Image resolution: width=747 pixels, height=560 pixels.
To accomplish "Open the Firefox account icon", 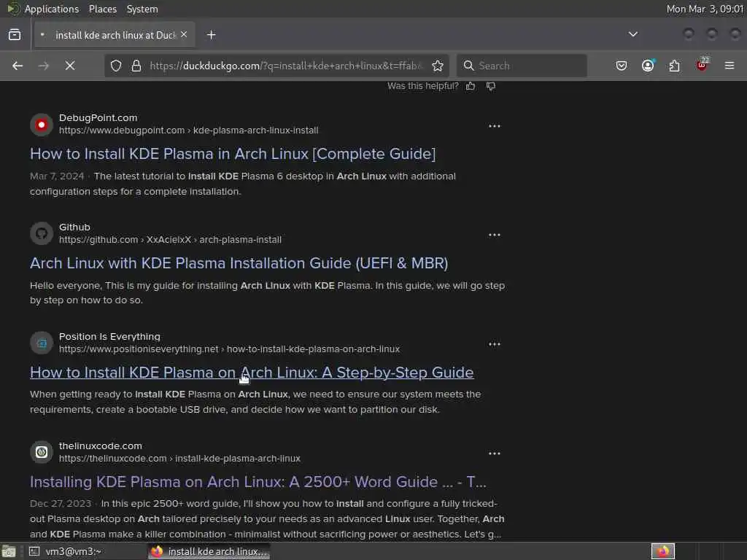I will pos(648,65).
